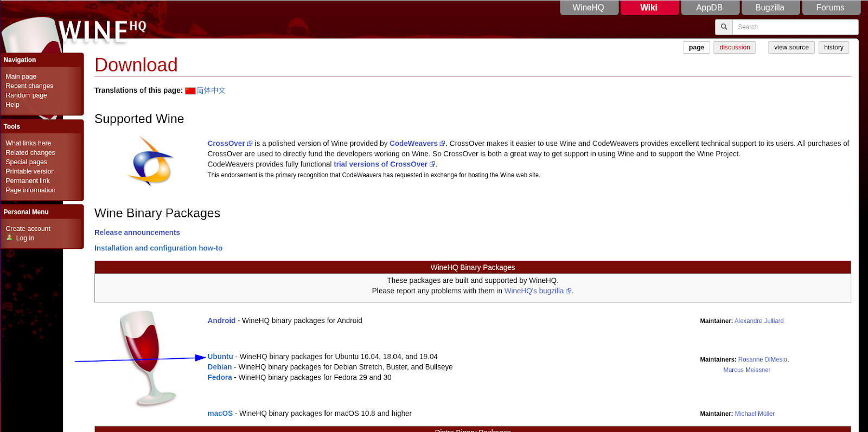The image size is (868, 432).
Task: Click maintainer Michael Müller
Action: (x=755, y=414)
